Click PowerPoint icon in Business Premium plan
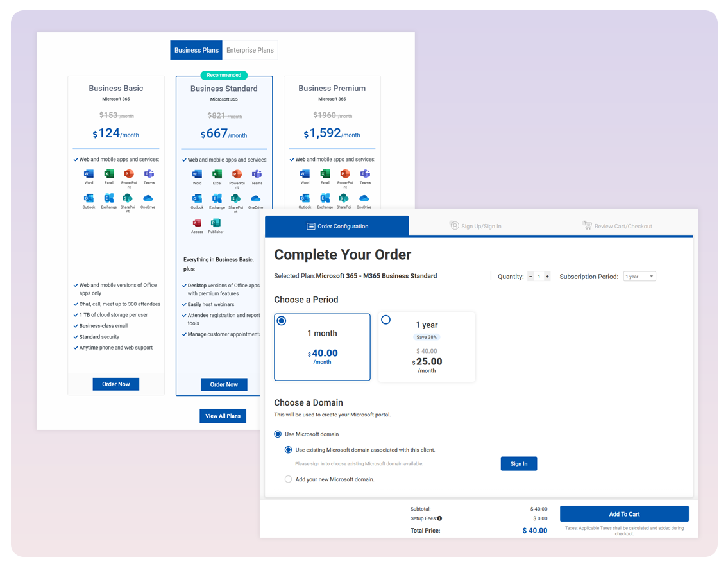The image size is (728, 573). pyautogui.click(x=345, y=174)
